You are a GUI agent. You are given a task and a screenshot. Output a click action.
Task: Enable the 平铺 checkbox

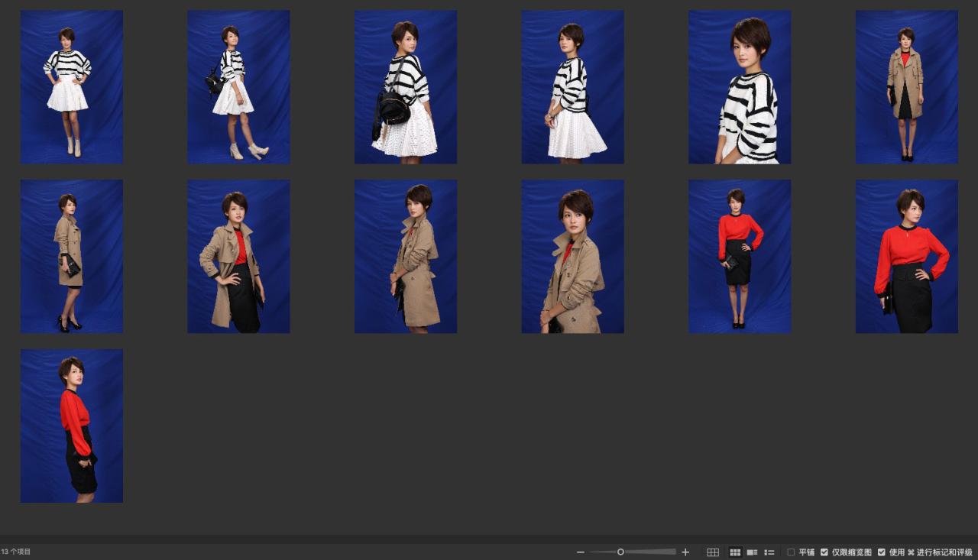click(x=791, y=552)
